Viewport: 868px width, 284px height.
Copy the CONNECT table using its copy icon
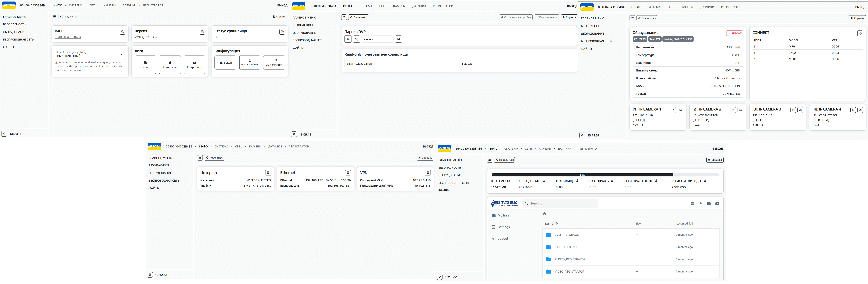(x=860, y=33)
